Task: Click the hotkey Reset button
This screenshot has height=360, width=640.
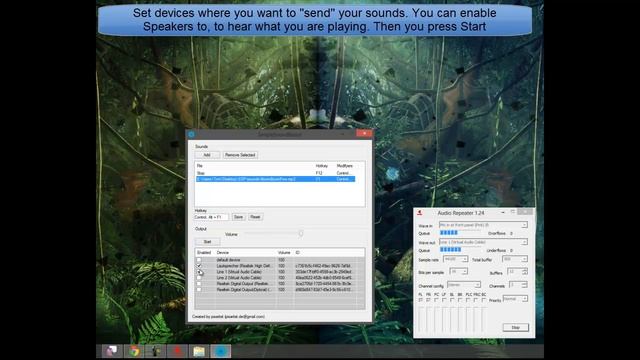Action: pos(255,217)
